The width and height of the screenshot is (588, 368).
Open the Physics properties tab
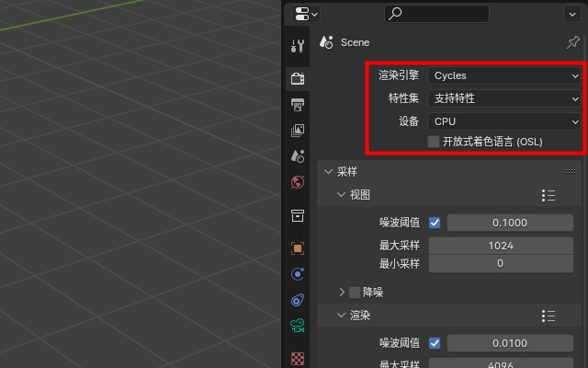click(298, 274)
